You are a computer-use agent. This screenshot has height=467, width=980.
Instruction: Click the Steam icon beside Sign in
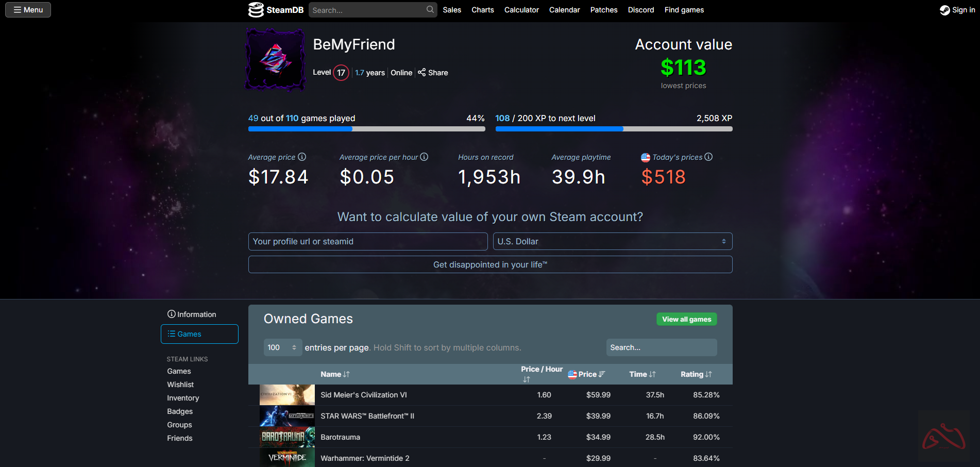(x=944, y=10)
